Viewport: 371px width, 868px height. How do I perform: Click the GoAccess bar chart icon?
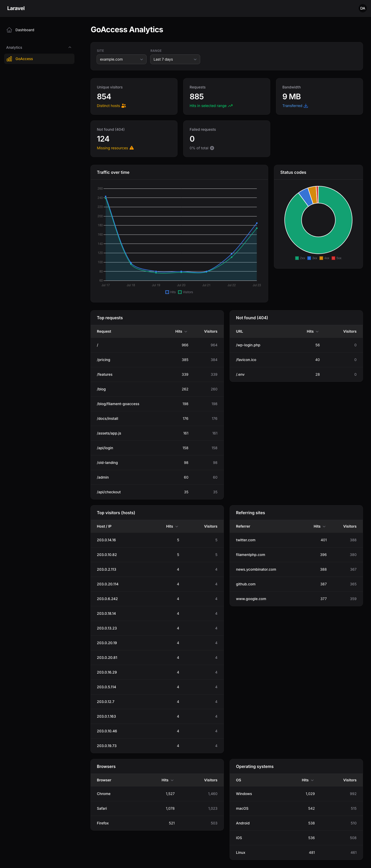[x=10, y=59]
